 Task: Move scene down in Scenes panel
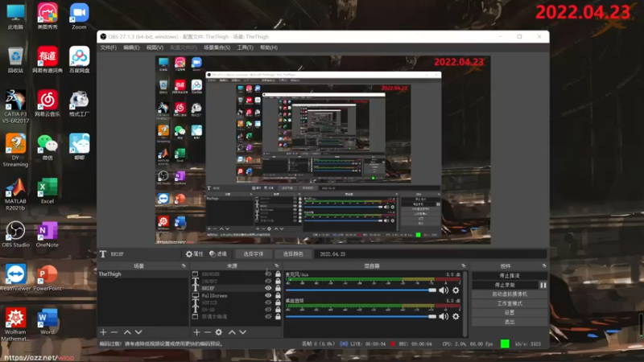(x=138, y=332)
